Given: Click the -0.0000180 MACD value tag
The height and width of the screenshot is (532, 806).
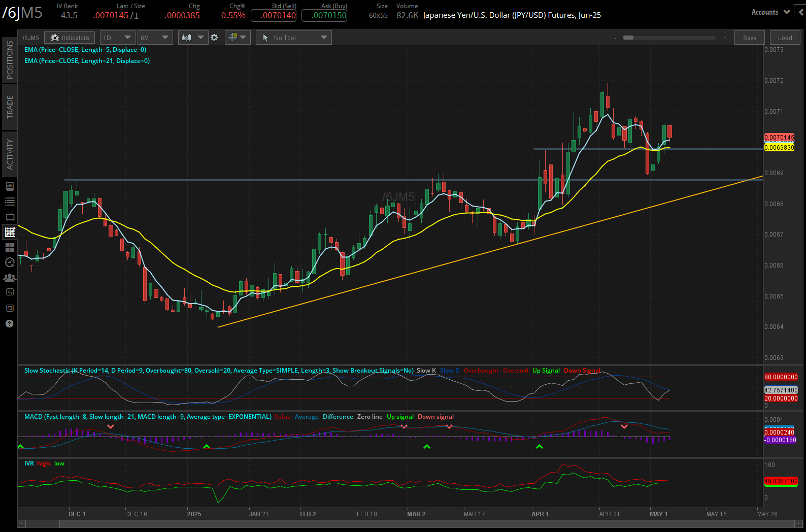Looking at the screenshot, I should tap(781, 440).
